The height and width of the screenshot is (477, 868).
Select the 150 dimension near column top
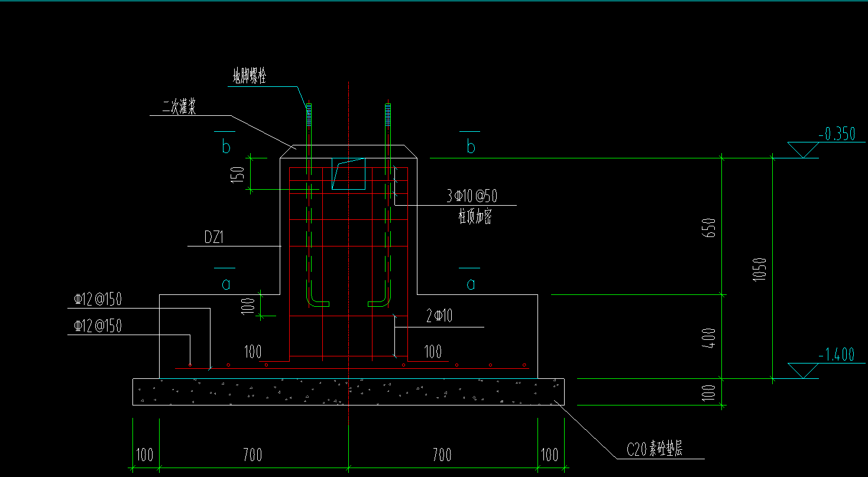pos(237,175)
